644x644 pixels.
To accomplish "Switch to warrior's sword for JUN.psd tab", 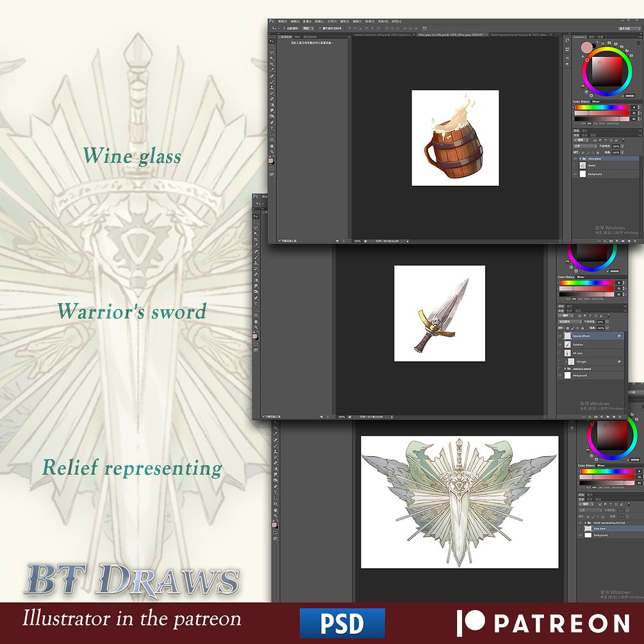I will click(x=383, y=35).
